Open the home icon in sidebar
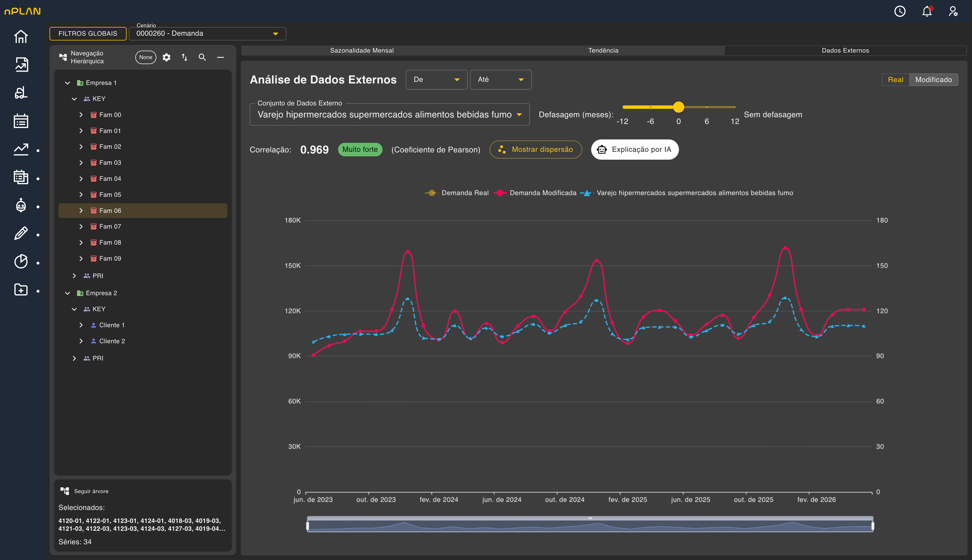Viewport: 972px width, 560px height. [21, 37]
